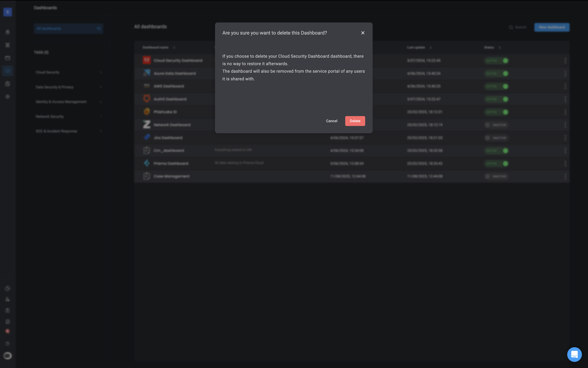Close the delete confirmation dialog
The image size is (588, 368).
pos(363,33)
